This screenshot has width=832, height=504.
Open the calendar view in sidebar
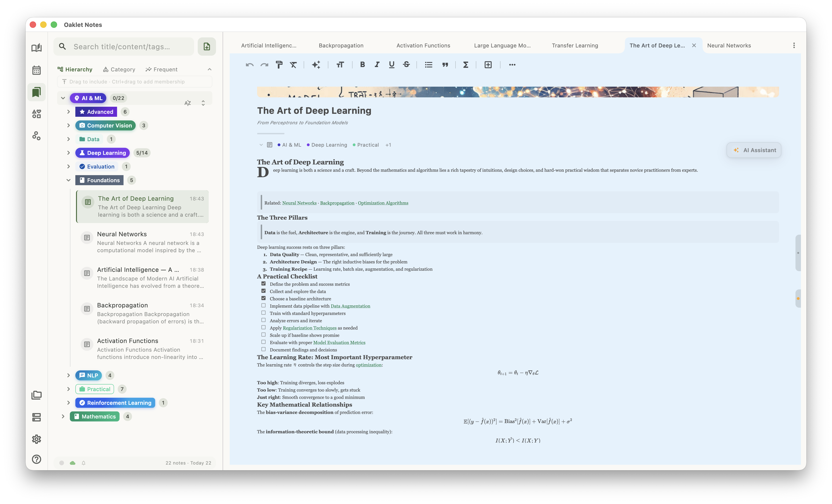click(x=37, y=70)
